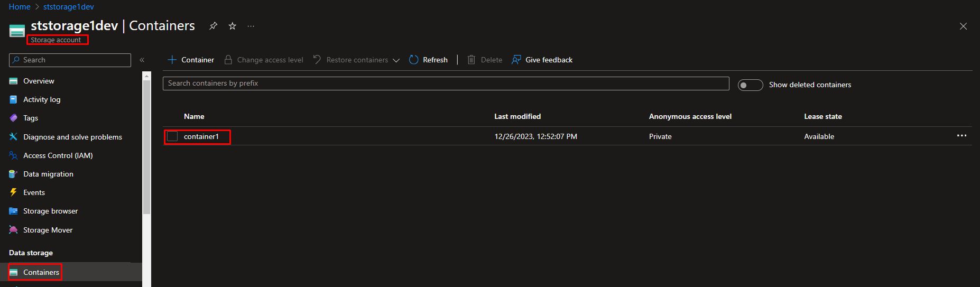980x287 pixels.
Task: Refresh the containers list
Action: click(429, 60)
